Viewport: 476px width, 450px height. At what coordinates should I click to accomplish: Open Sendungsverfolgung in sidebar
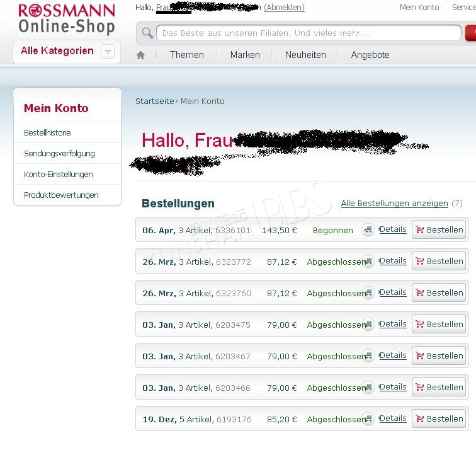(x=59, y=153)
